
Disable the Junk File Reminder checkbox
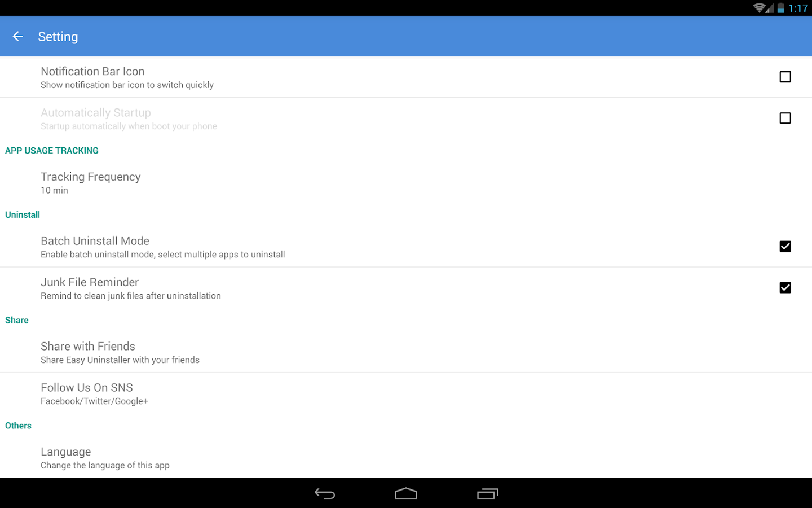785,287
